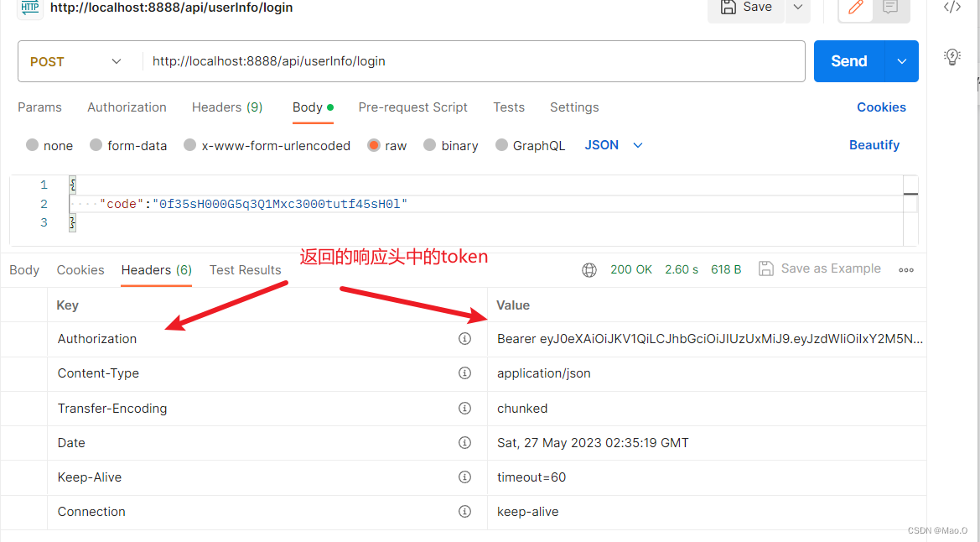
Task: Open the JSON format dropdown
Action: (x=613, y=145)
